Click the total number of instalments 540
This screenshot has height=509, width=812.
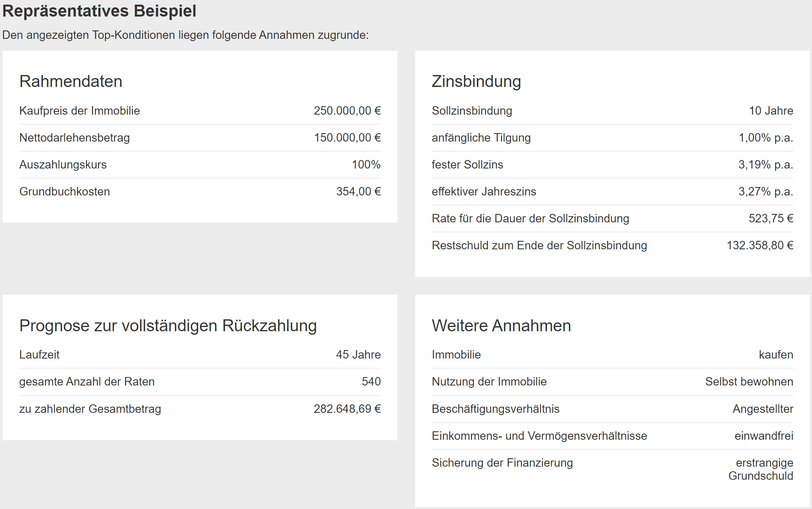(x=371, y=382)
